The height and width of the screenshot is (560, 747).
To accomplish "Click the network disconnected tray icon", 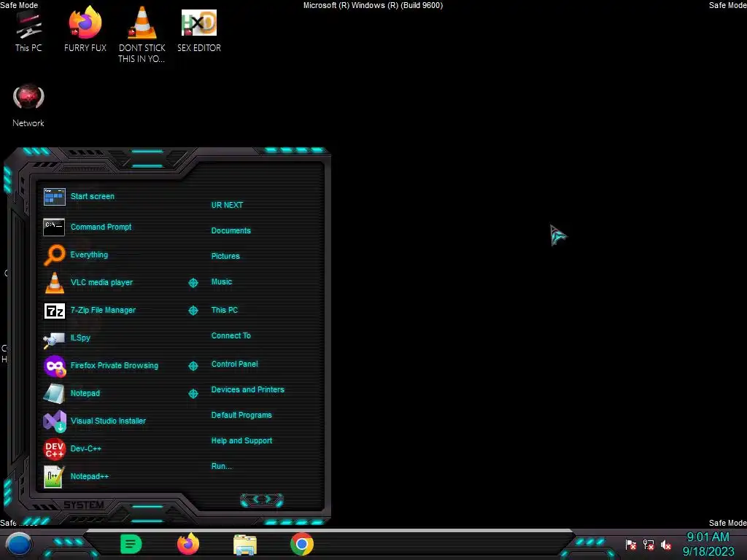I will pos(649,544).
